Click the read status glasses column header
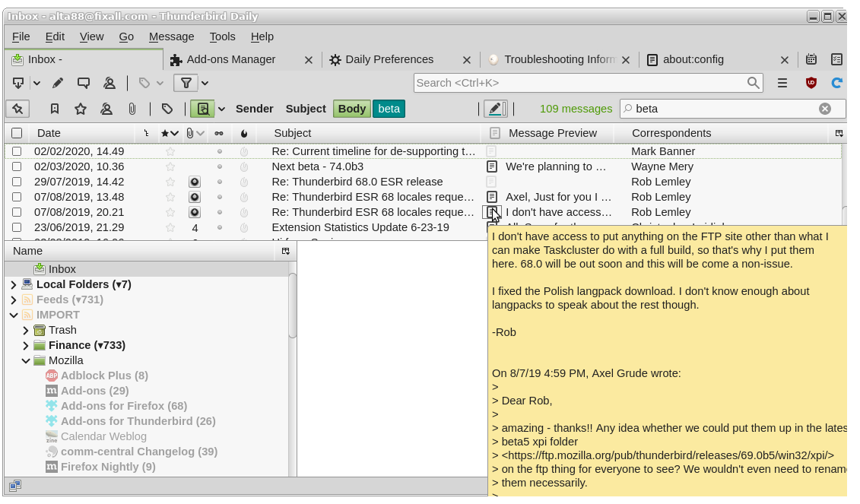The image size is (860, 504). (x=219, y=133)
